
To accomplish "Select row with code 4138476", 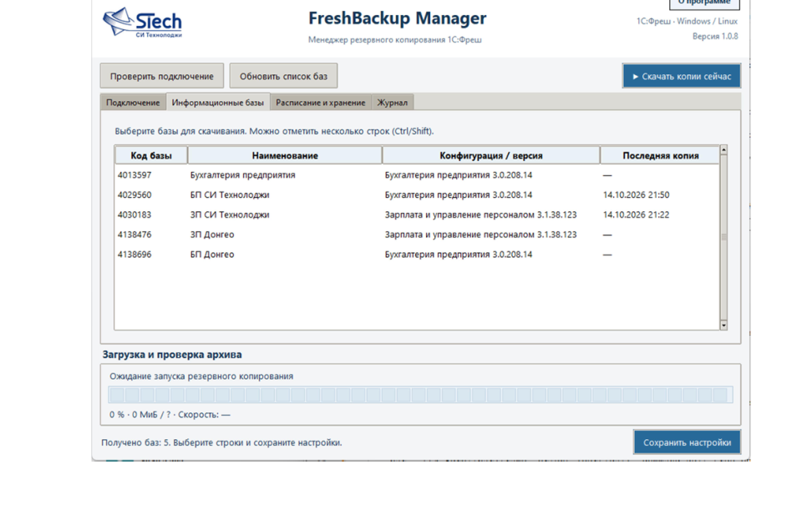I will pos(417,235).
